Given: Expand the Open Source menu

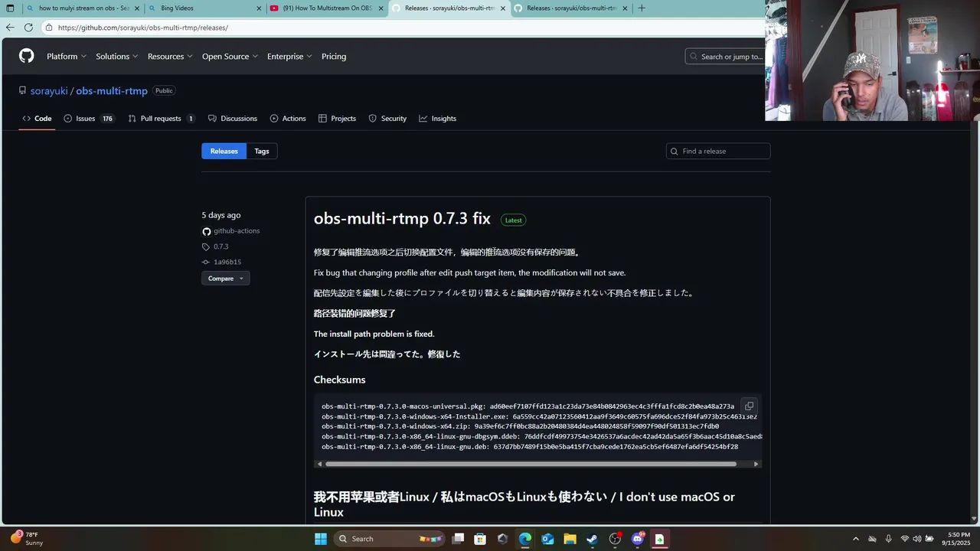Looking at the screenshot, I should point(230,57).
